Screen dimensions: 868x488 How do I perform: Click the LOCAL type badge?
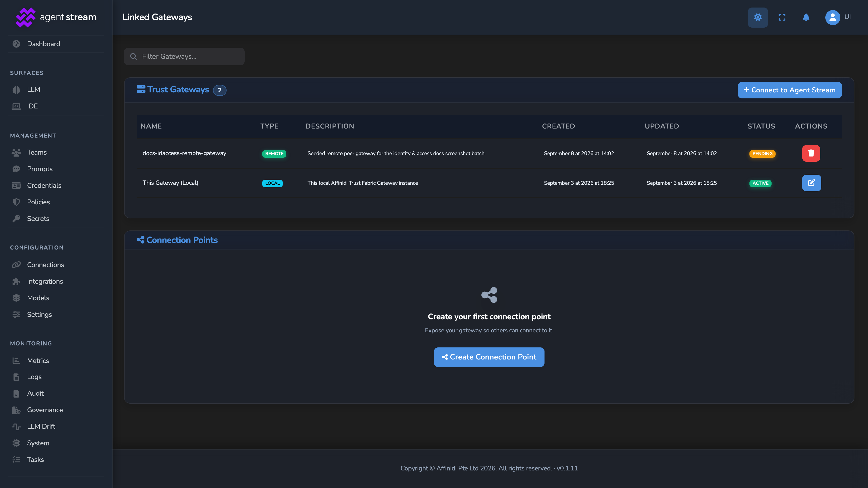(272, 183)
